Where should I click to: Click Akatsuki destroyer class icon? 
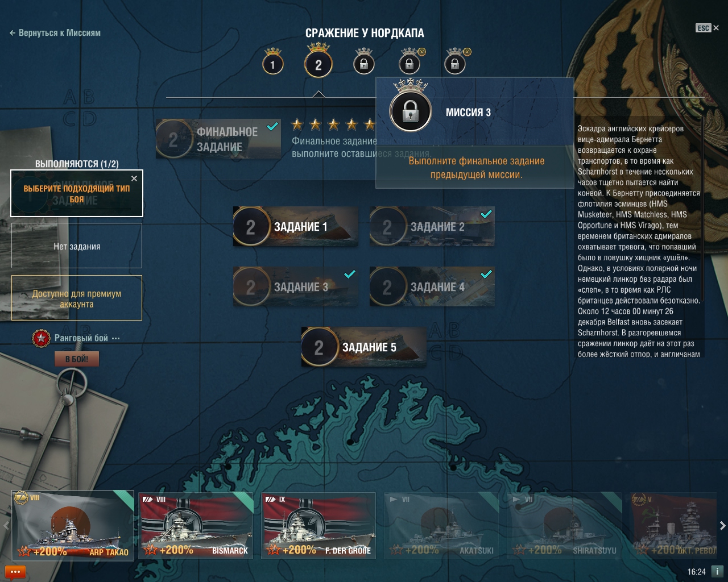click(x=393, y=500)
